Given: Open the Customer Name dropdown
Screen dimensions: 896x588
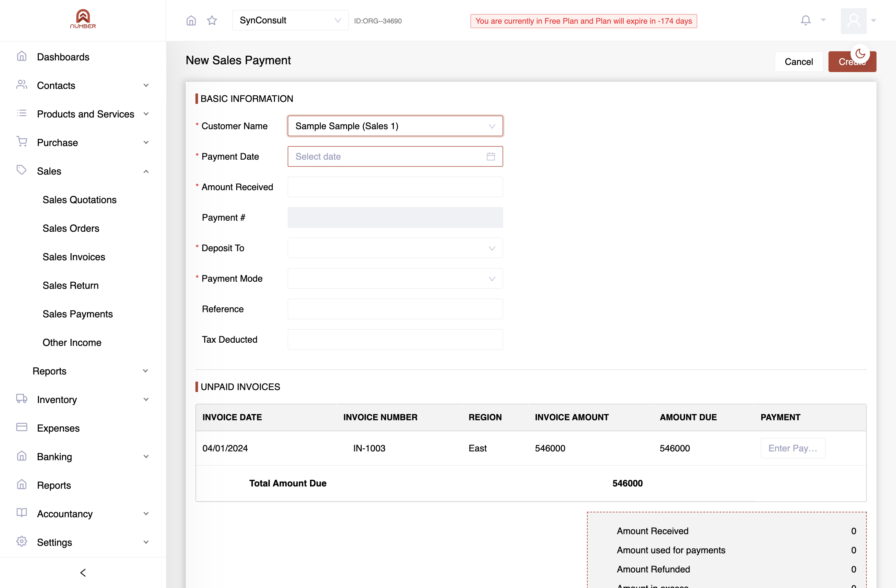Looking at the screenshot, I should click(x=395, y=126).
